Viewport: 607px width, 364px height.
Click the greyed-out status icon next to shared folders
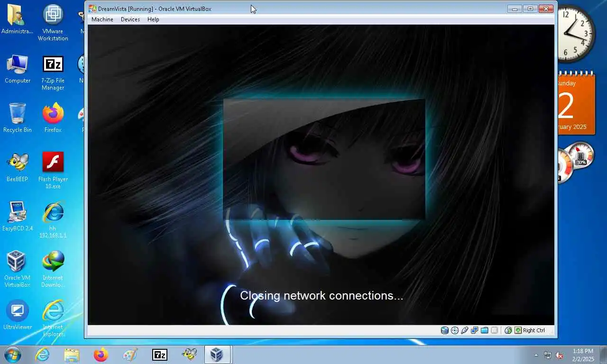(x=495, y=330)
